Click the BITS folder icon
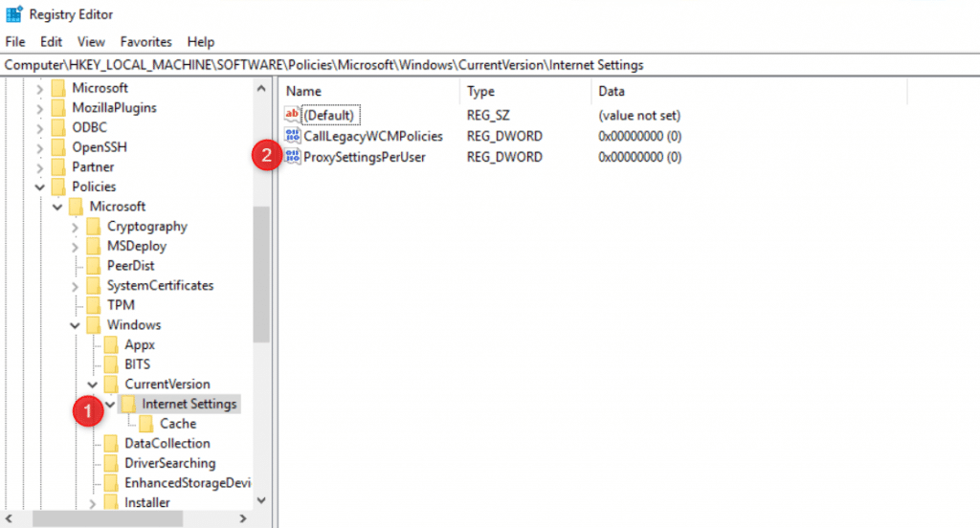This screenshot has width=980, height=528. click(111, 364)
